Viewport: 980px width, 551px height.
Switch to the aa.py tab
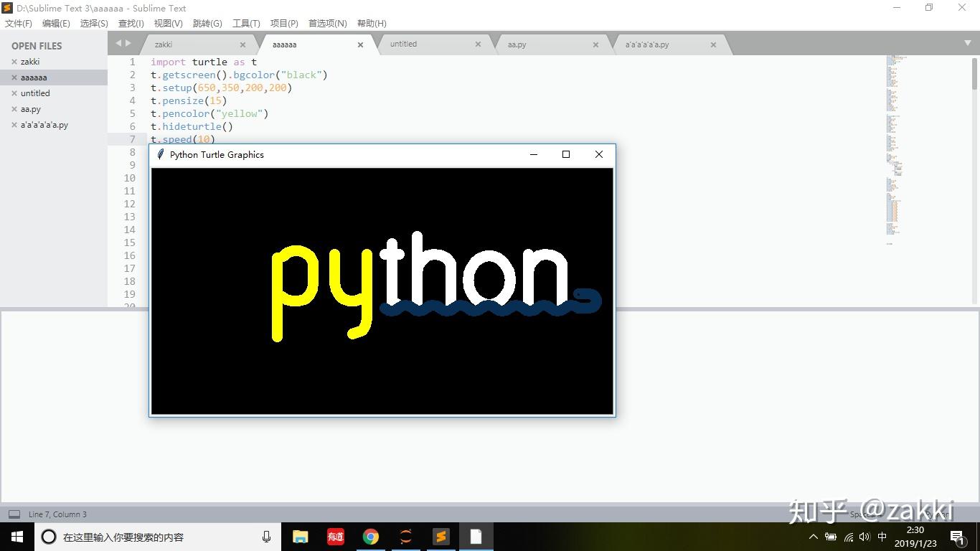pos(517,44)
